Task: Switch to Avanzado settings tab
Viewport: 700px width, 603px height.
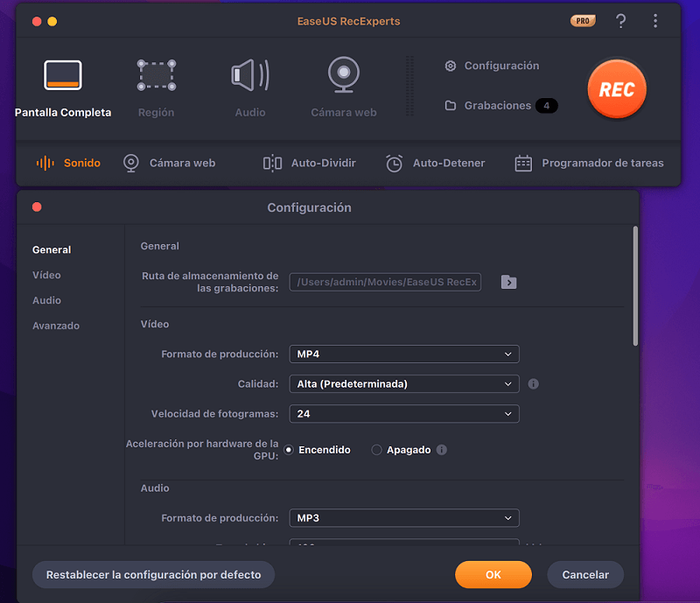Action: click(56, 326)
